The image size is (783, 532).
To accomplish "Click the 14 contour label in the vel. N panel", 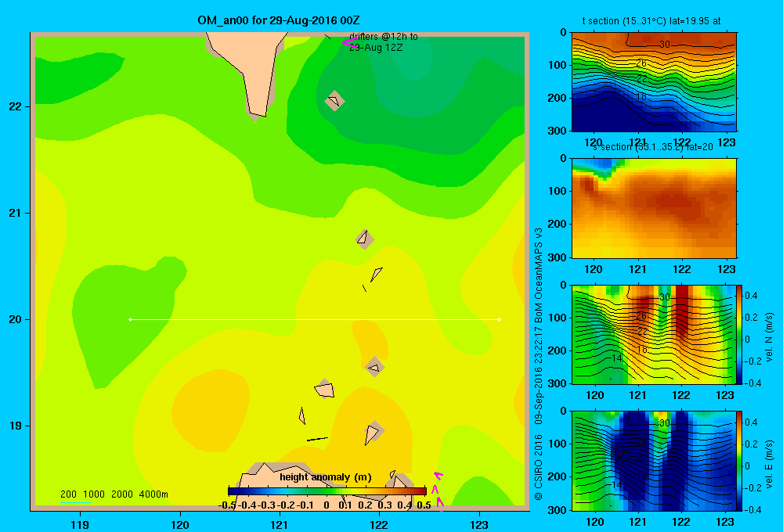I will click(617, 358).
